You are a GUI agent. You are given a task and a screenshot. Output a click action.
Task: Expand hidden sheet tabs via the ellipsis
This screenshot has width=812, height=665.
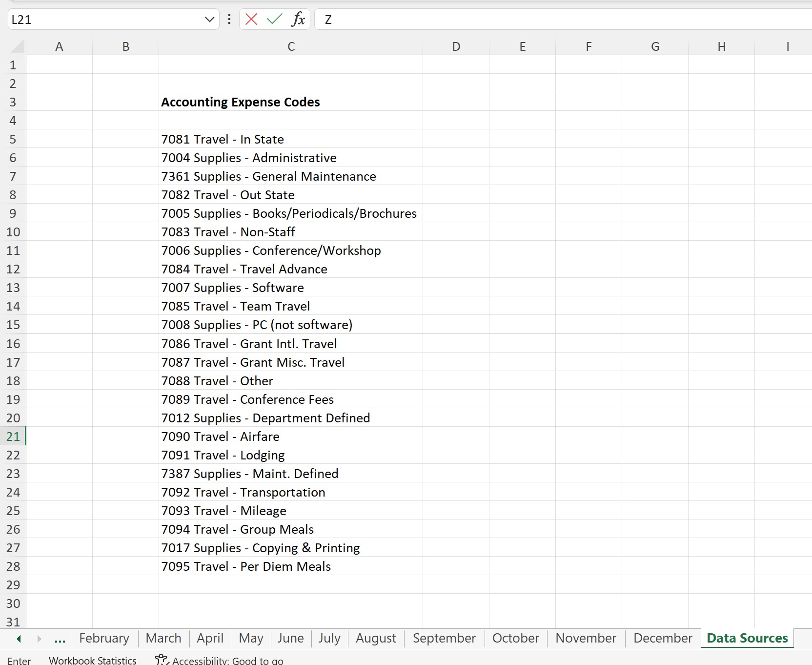click(x=60, y=639)
